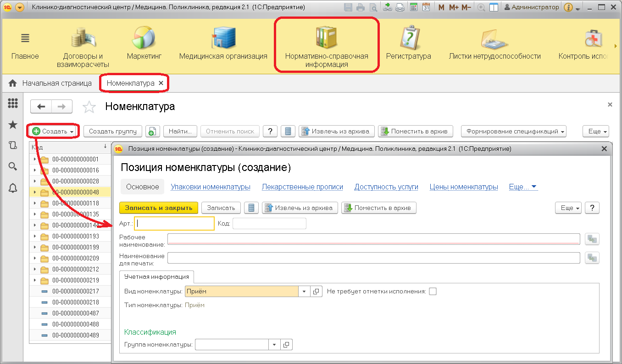Screen dimensions: 622x364
Task: Open Вид номенклатуры dropdown arrow
Action: point(305,292)
